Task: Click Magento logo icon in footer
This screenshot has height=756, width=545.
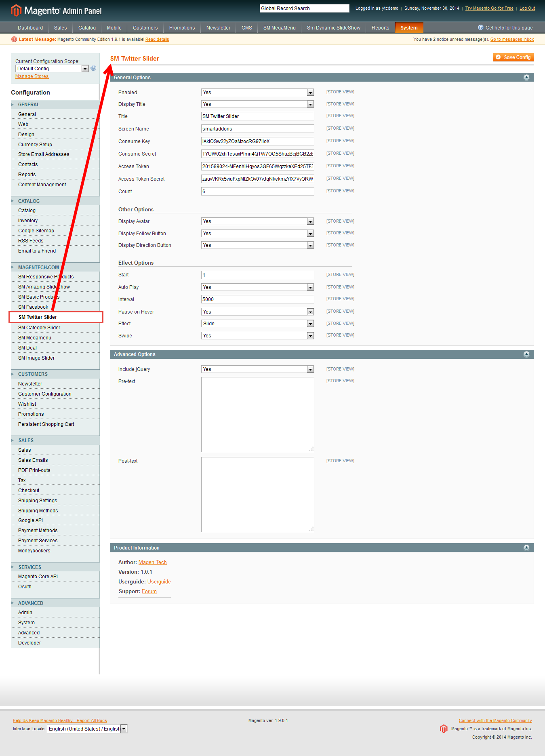Action: (x=444, y=729)
